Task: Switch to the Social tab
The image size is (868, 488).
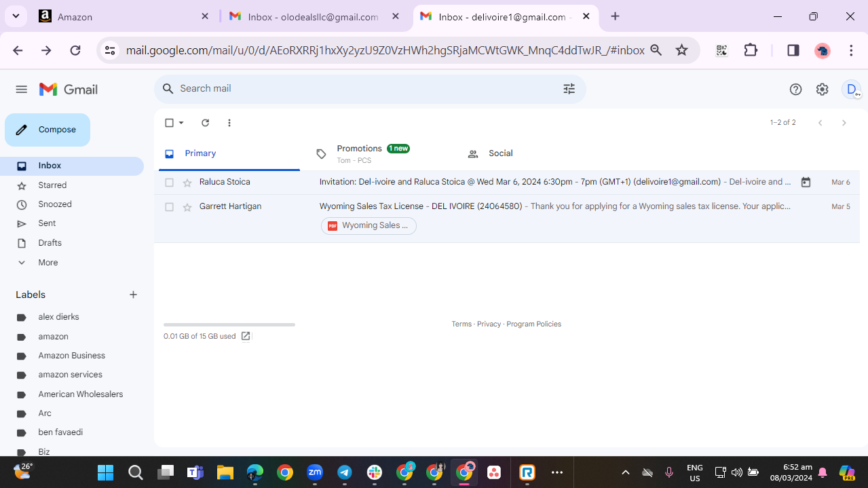Action: [x=533, y=154]
